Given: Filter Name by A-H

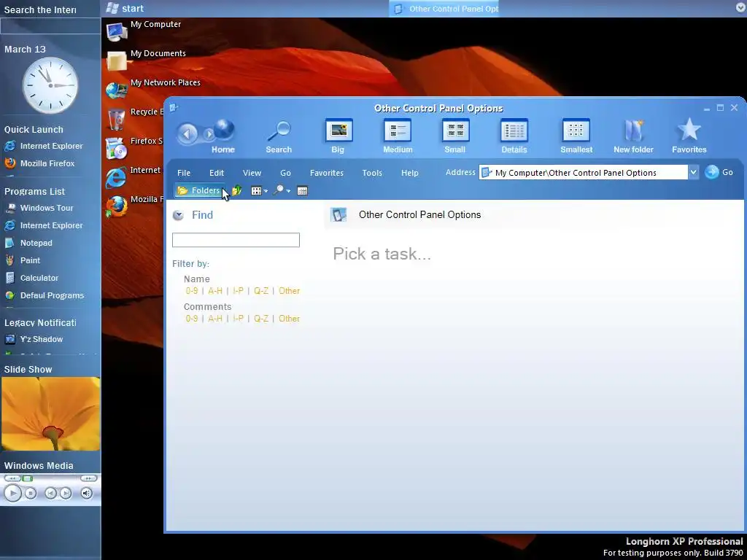Looking at the screenshot, I should [x=215, y=291].
